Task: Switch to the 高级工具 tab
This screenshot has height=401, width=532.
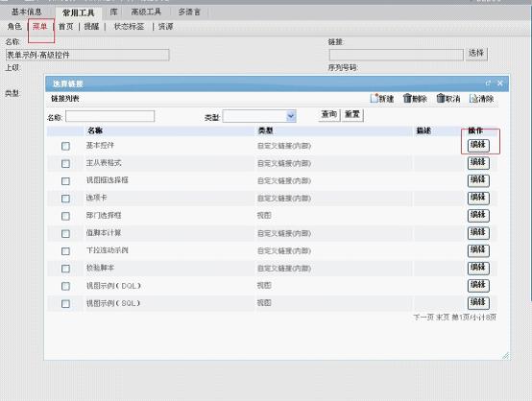Action: point(146,12)
